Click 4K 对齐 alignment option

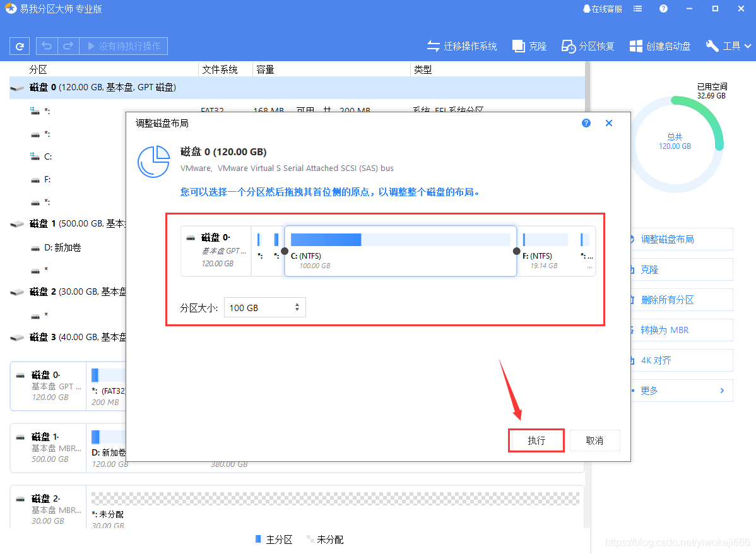(682, 360)
